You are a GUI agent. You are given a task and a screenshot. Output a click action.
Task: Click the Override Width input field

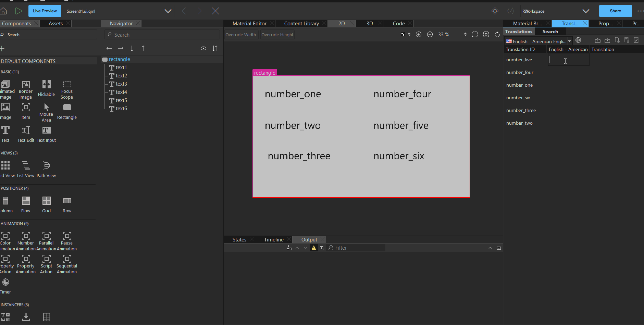point(241,35)
